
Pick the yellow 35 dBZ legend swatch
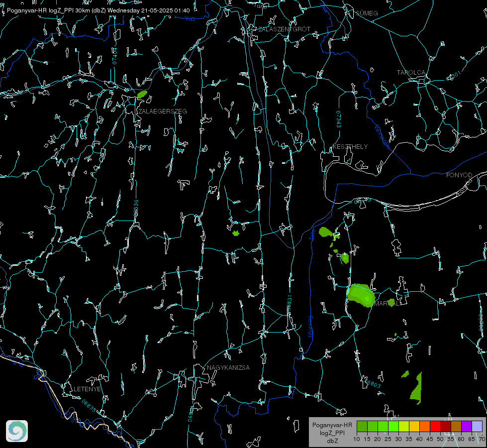click(414, 426)
